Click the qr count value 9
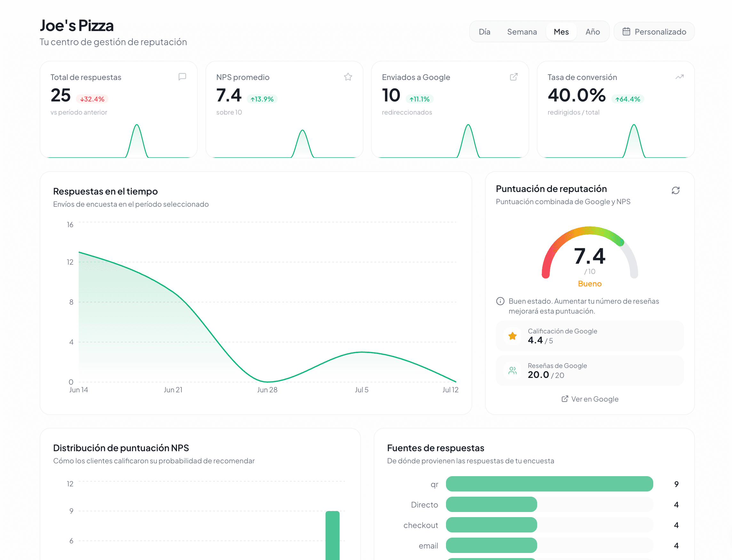732x560 pixels. tap(676, 484)
